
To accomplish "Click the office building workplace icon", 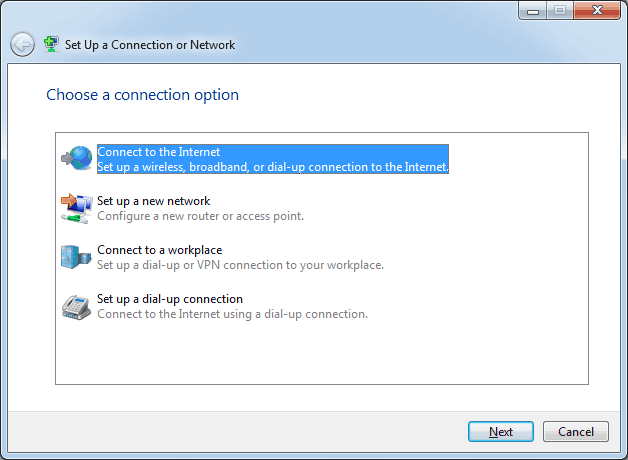I will coord(76,257).
